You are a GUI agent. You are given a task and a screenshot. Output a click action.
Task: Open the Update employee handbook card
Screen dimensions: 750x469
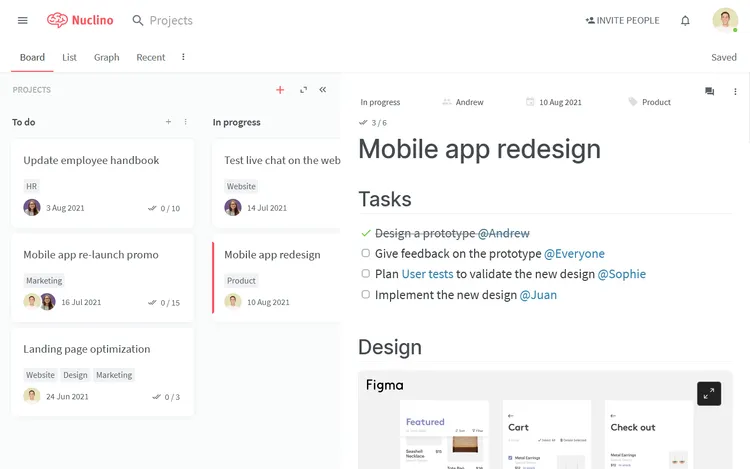click(102, 183)
